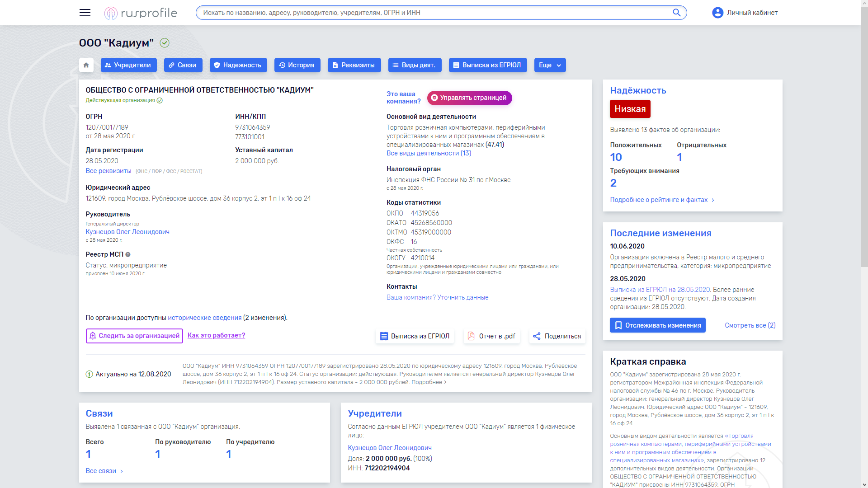The image size is (868, 488).
Task: Open Учредители section heading
Action: coord(374,413)
